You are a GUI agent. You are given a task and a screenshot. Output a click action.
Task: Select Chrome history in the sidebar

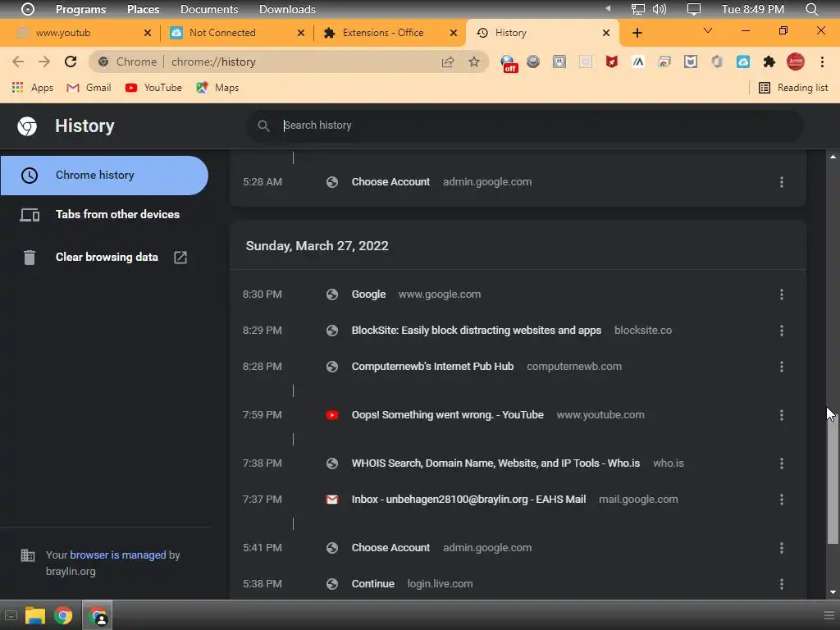point(104,176)
